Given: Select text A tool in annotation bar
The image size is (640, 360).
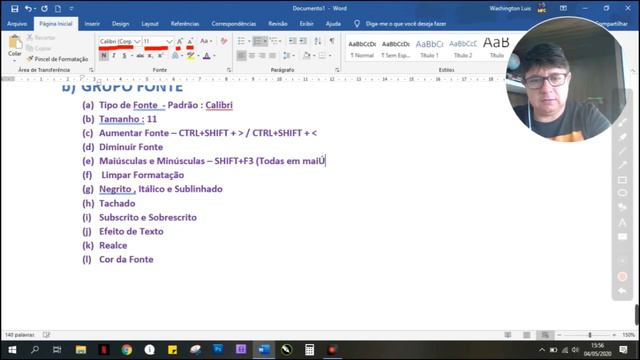Looking at the screenshot, I should [622, 222].
